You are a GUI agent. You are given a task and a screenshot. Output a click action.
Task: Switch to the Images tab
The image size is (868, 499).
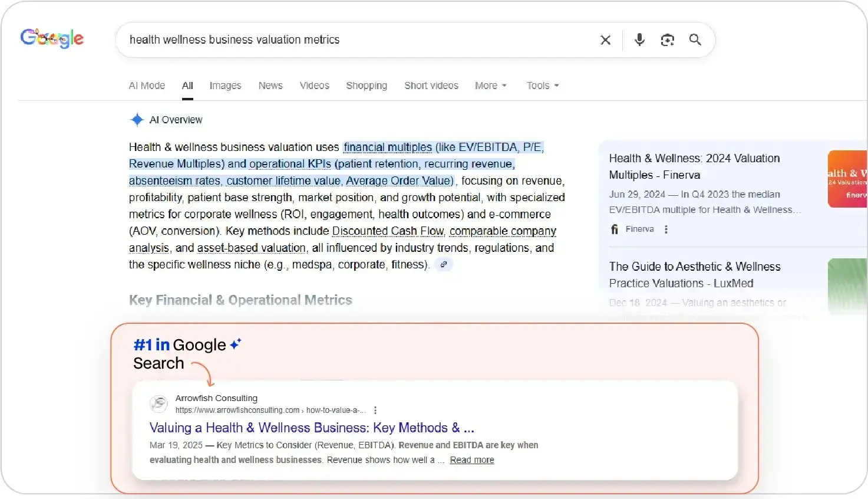225,86
